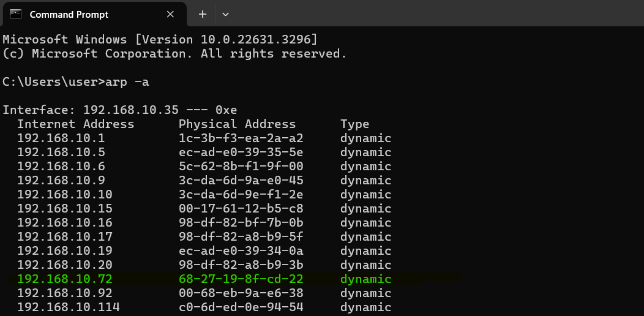Click the 'Type' column header
Viewport: 644px width, 316px height.
(354, 124)
